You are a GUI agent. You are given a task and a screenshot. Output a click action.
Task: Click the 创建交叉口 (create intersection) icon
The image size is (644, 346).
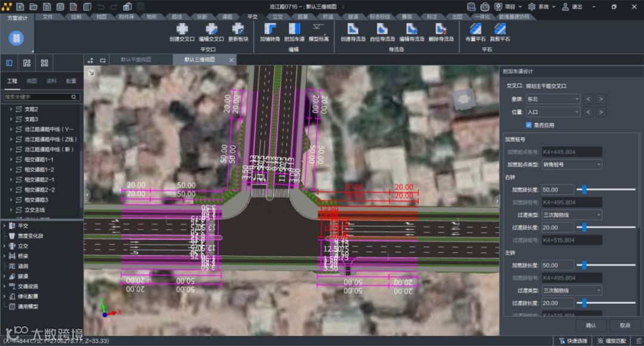[x=182, y=29]
